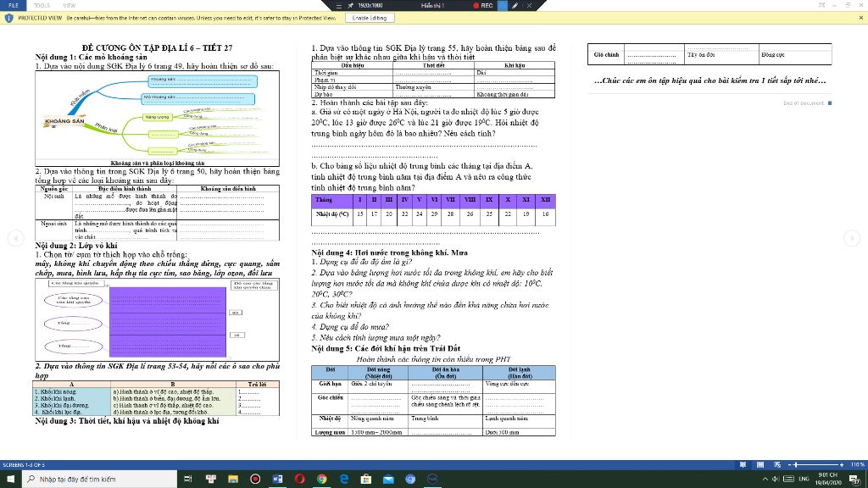Click the blue square button on recorder bar
Screen dimensions: 868x488
(502, 6)
